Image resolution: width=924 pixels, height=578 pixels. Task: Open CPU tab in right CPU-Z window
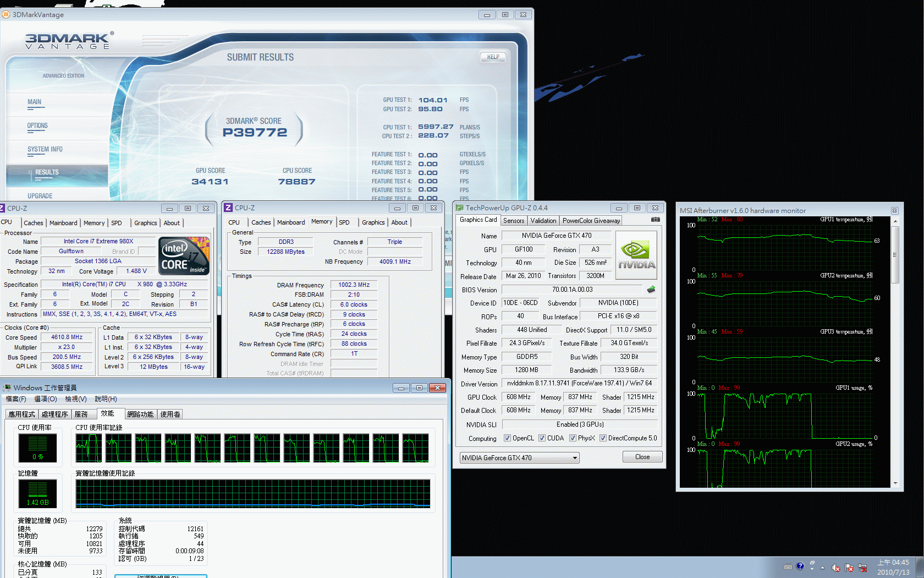pyautogui.click(x=234, y=222)
